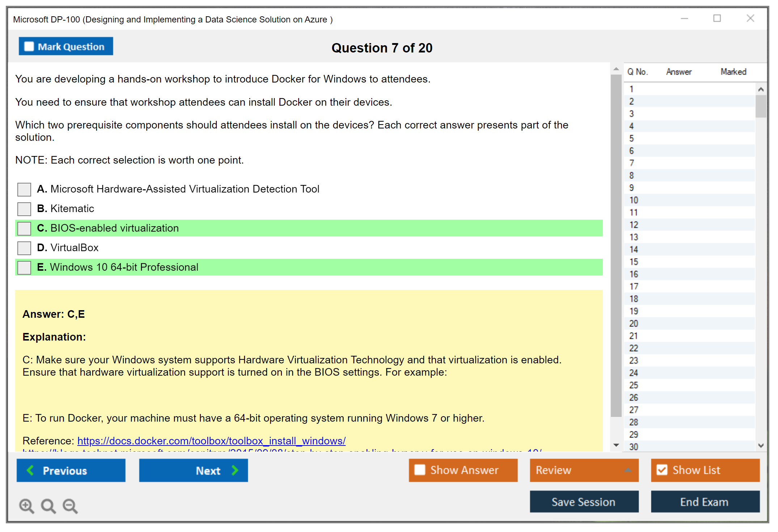Expand the Review dropdown menu
Viewport: 778px width, 532px height.
coord(628,470)
